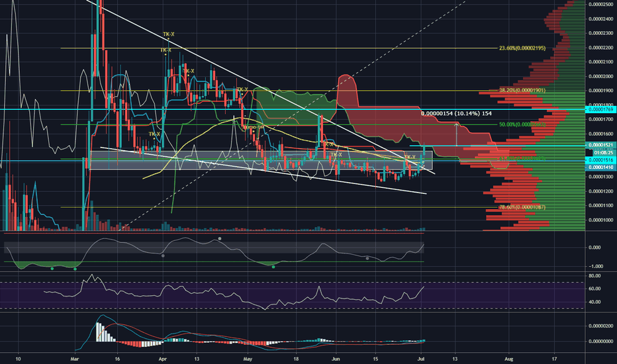Click the 01:08:25 countdown label
The width and height of the screenshot is (617, 364).
coord(604,153)
